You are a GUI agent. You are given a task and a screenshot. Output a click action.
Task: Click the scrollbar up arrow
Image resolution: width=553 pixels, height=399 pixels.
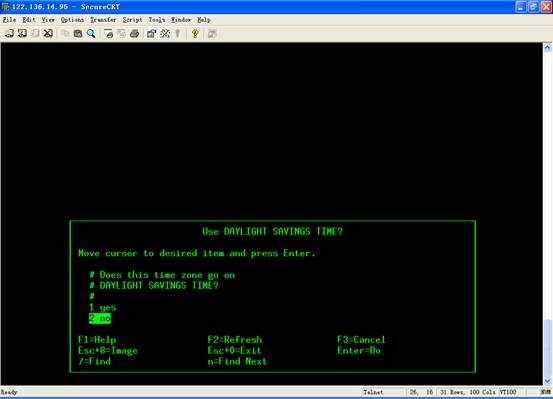click(548, 47)
